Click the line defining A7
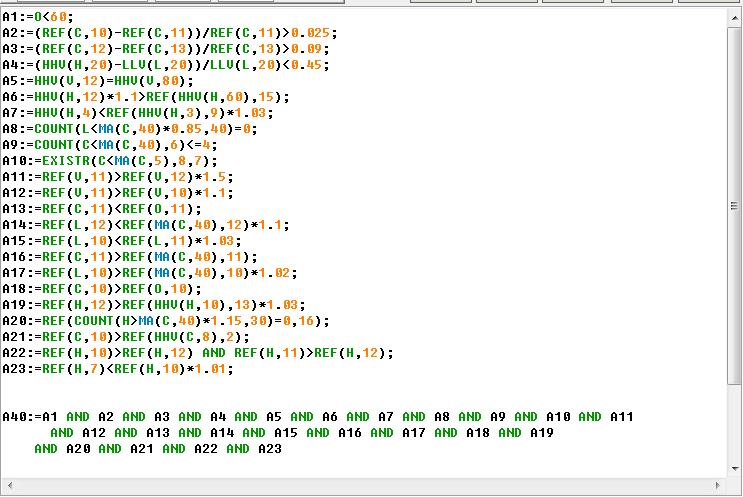The height and width of the screenshot is (497, 743). coord(138,113)
